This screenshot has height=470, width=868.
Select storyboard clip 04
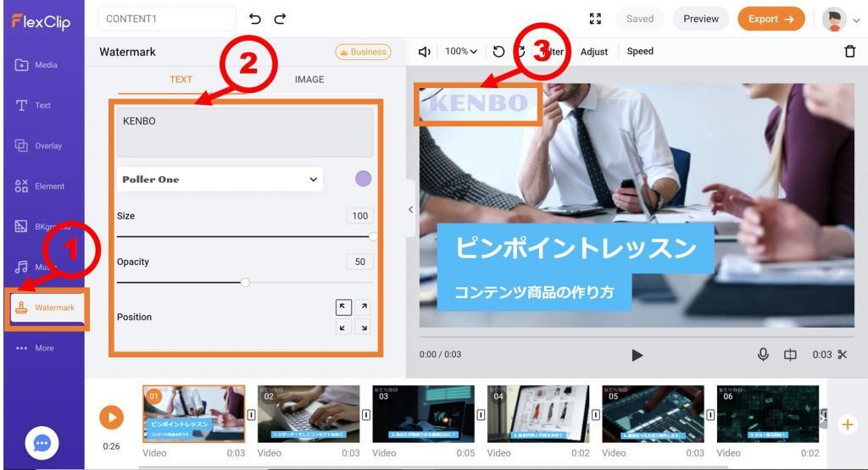[x=538, y=414]
